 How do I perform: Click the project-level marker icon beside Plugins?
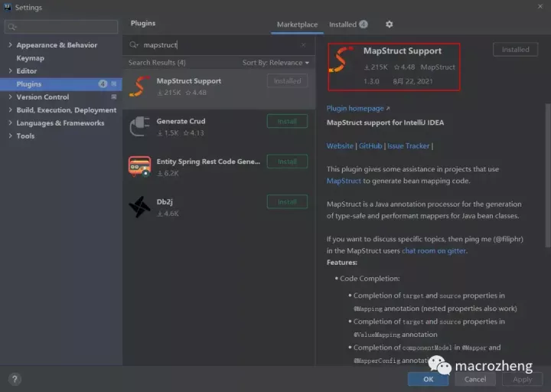[x=114, y=83]
